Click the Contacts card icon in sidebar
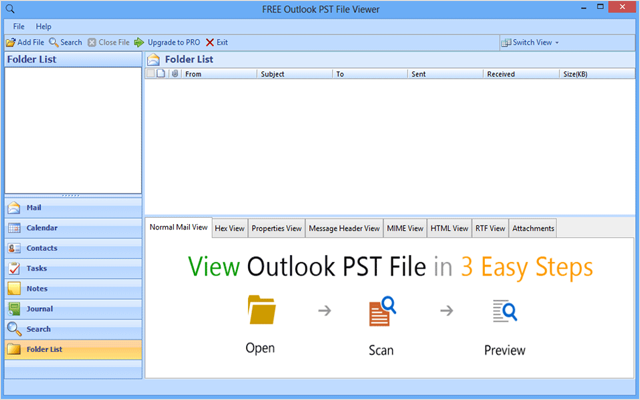 coord(14,248)
